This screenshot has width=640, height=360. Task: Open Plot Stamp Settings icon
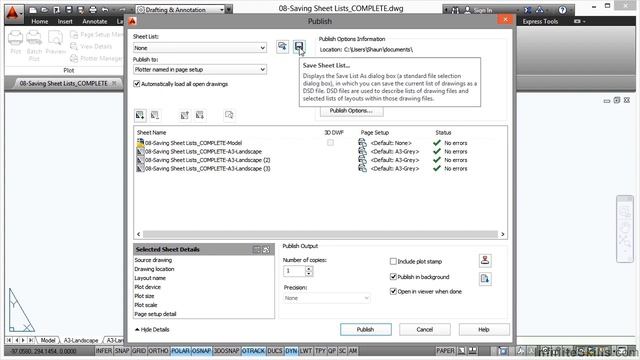[485, 260]
